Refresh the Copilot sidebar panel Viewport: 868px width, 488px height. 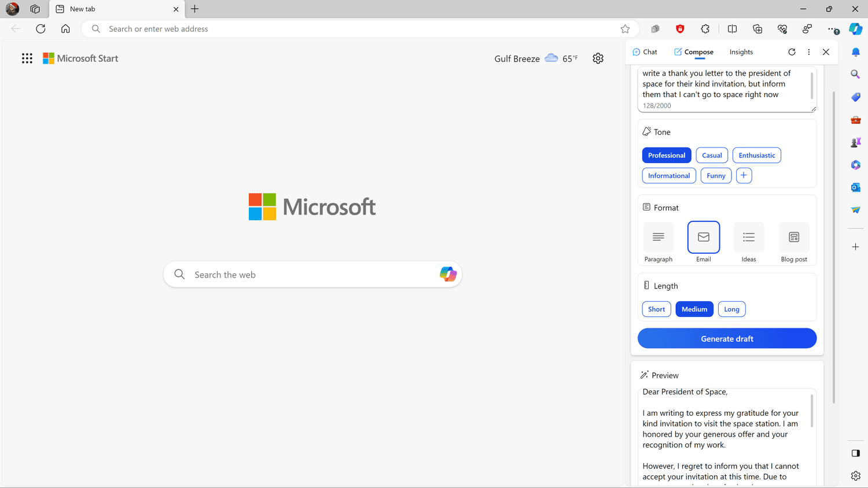[792, 52]
